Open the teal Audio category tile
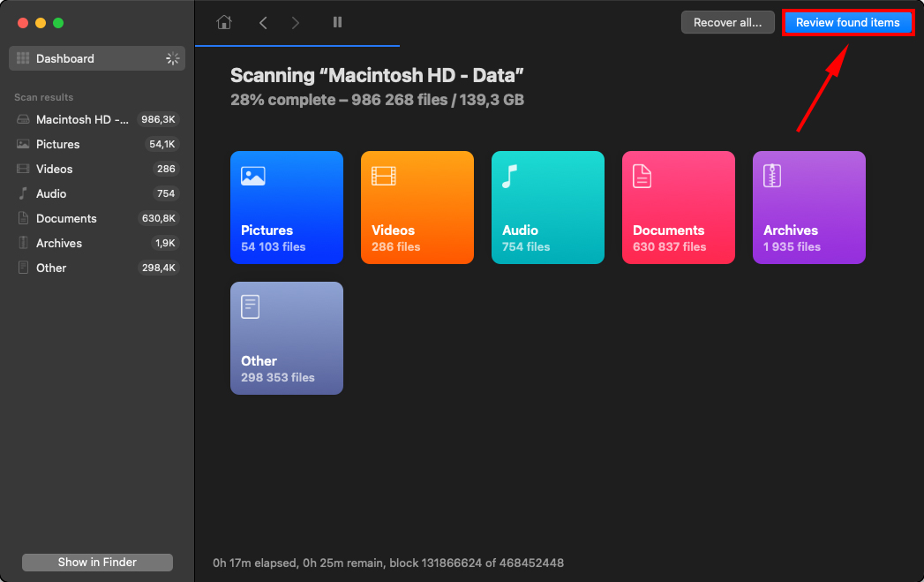Screen dimensions: 924x582 547,208
